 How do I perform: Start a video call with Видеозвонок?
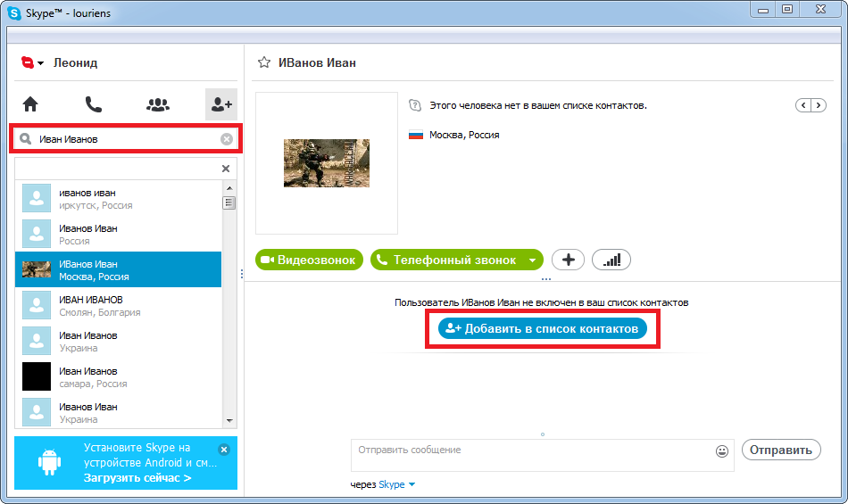[x=309, y=260]
